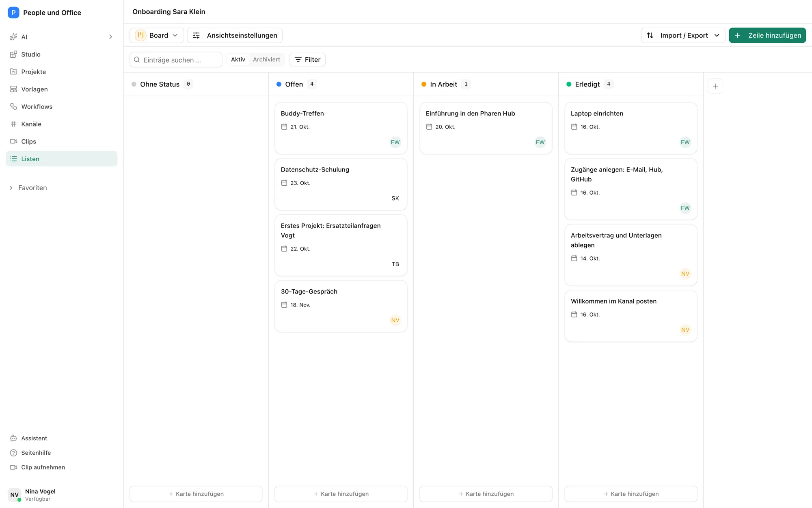Go to Vorlagen in sidebar
Viewport: 812px width, 508px height.
click(62, 89)
